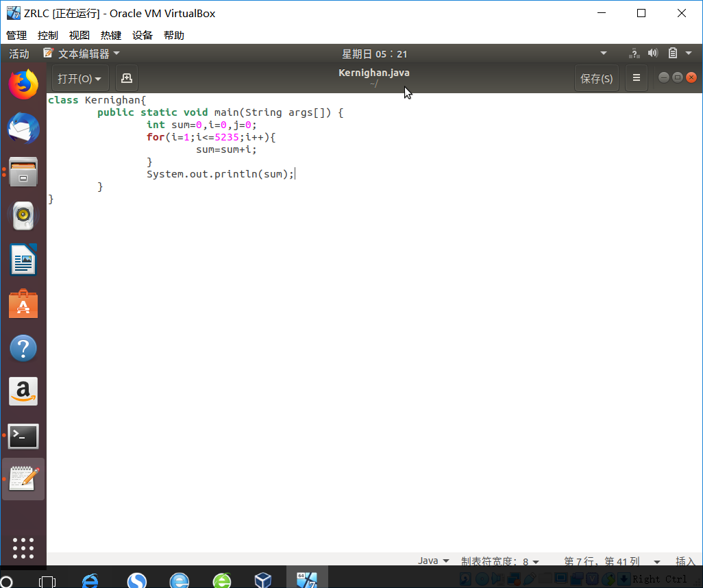
Task: Open the 控制 menu in VirtualBox
Action: pos(48,36)
